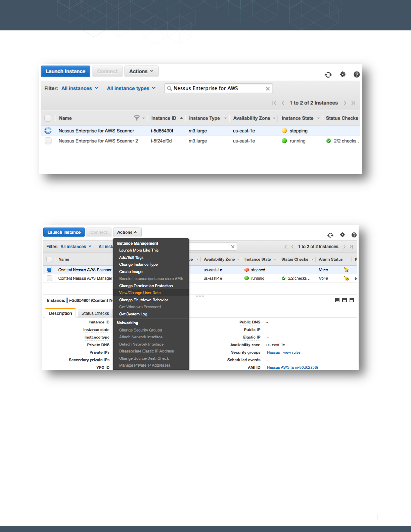Open the Nessus security group link

click(273, 352)
